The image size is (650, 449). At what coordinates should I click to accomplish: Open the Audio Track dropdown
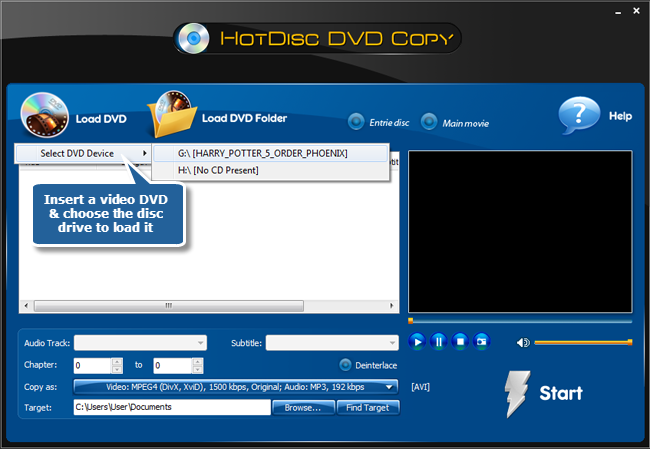coord(140,343)
